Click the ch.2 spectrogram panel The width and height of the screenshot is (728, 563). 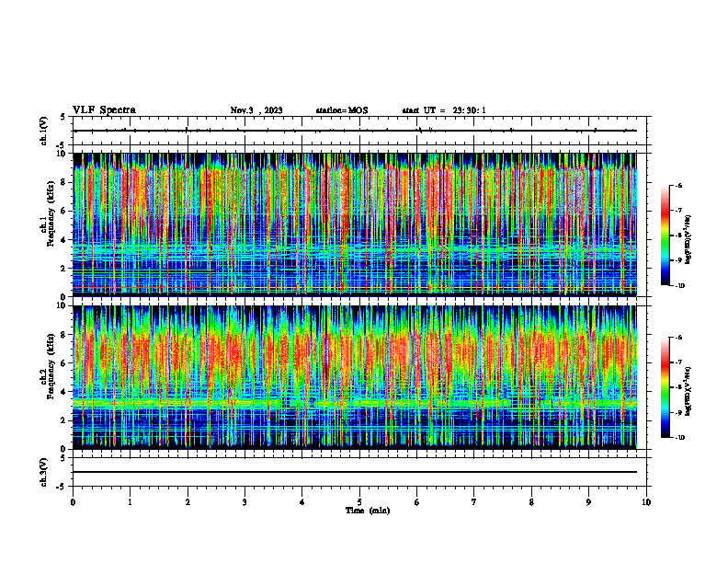click(x=355, y=377)
